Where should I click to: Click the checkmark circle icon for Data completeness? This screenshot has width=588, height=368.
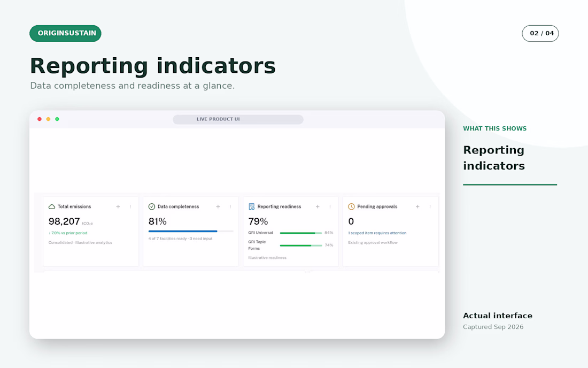[151, 206]
